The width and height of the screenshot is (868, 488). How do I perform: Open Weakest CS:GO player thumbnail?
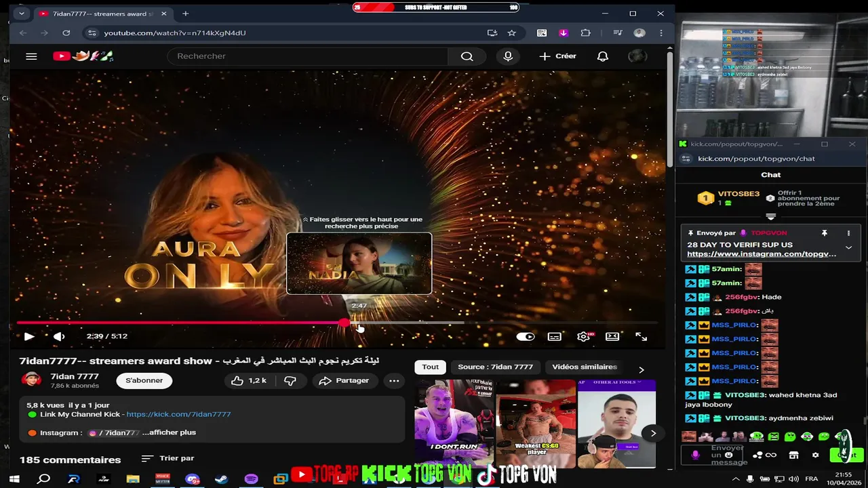(x=536, y=424)
